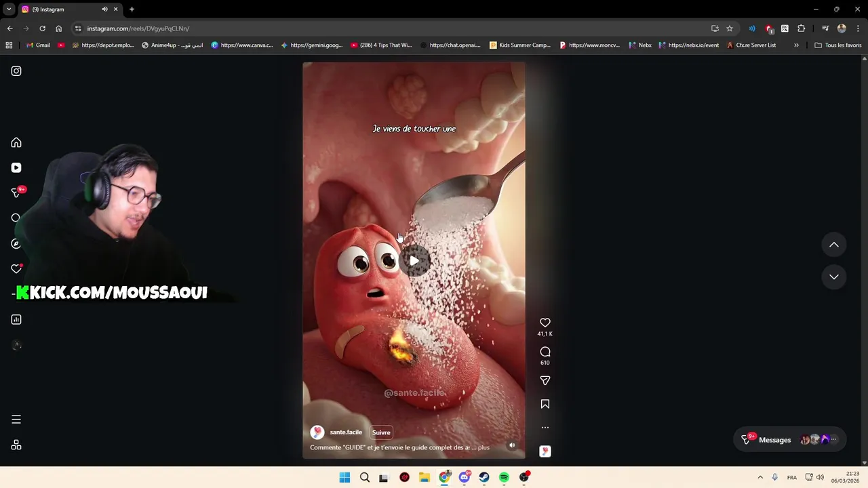This screenshot has width=868, height=488.
Task: Open the Kids Summer Camp bookmark
Action: [x=520, y=45]
